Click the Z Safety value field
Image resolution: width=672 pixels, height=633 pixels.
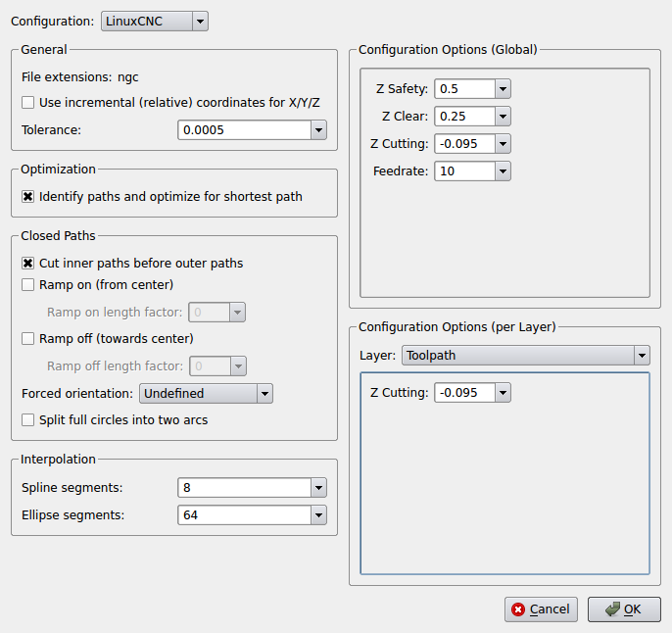pyautogui.click(x=465, y=89)
